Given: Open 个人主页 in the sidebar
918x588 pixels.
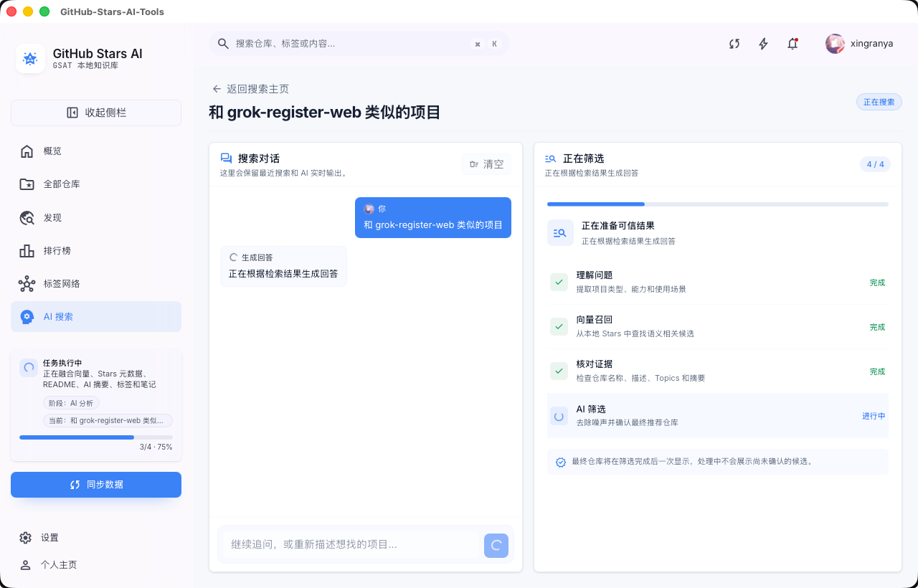Looking at the screenshot, I should tap(96, 564).
